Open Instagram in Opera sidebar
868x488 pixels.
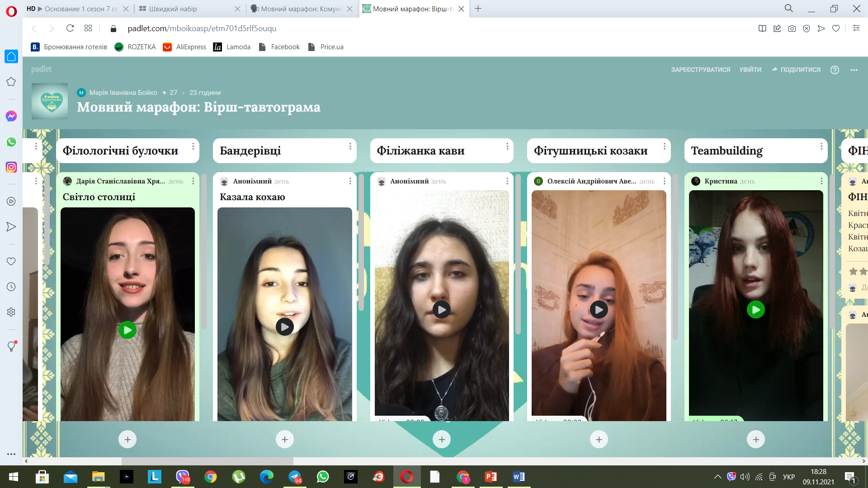11,167
